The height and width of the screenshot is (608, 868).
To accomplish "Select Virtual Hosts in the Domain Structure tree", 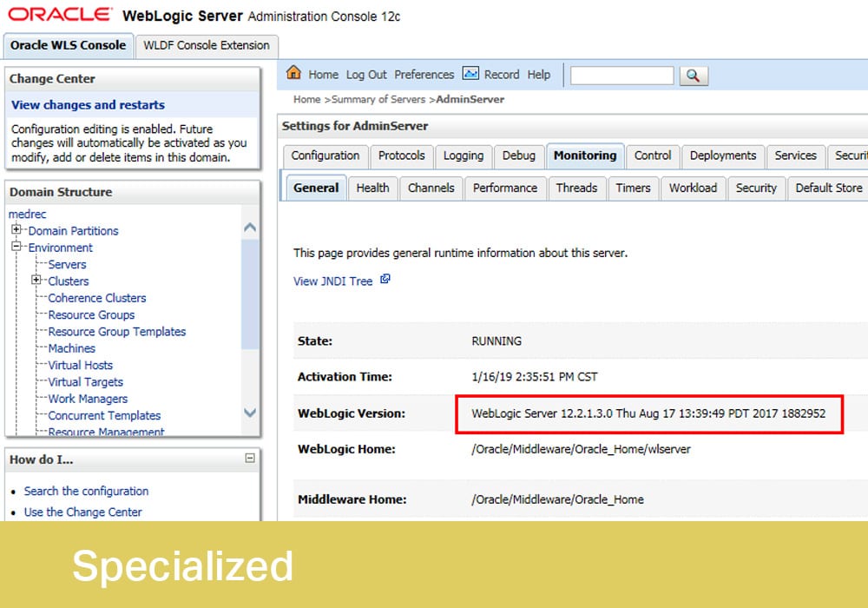I will tap(80, 365).
